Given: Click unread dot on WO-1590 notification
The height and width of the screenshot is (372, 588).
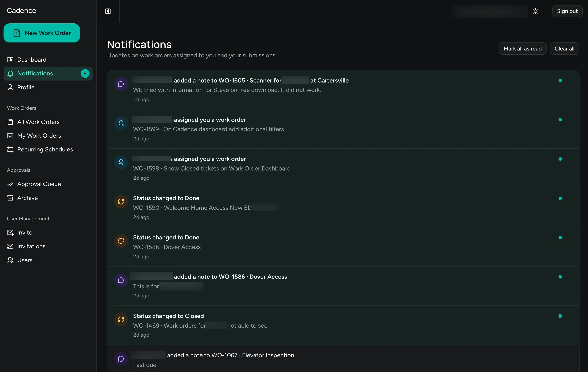Looking at the screenshot, I should tap(560, 198).
